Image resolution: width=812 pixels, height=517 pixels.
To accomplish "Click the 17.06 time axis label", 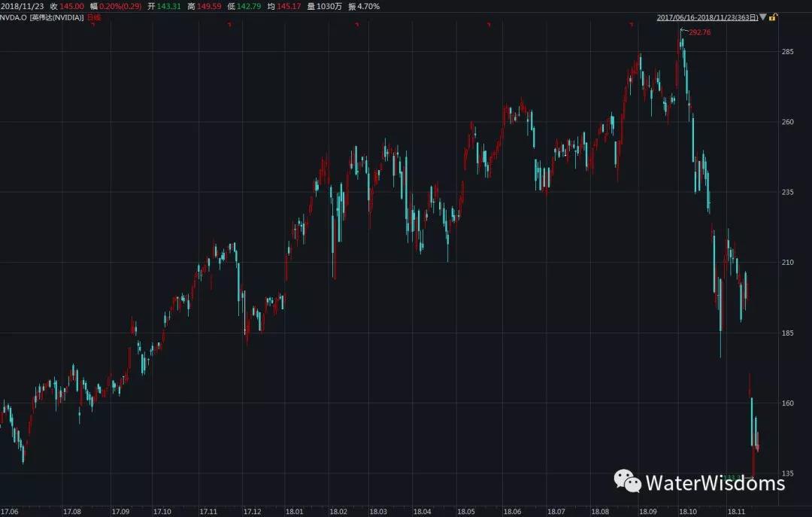I will (x=9, y=512).
